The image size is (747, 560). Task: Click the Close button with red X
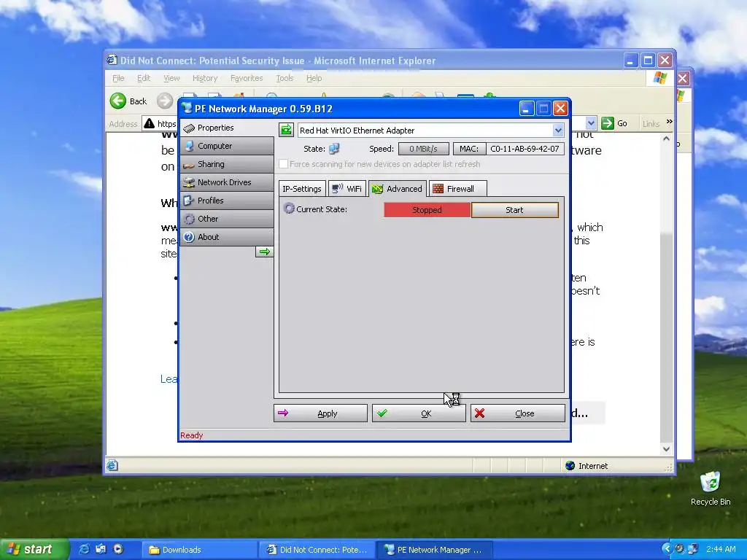click(x=517, y=413)
